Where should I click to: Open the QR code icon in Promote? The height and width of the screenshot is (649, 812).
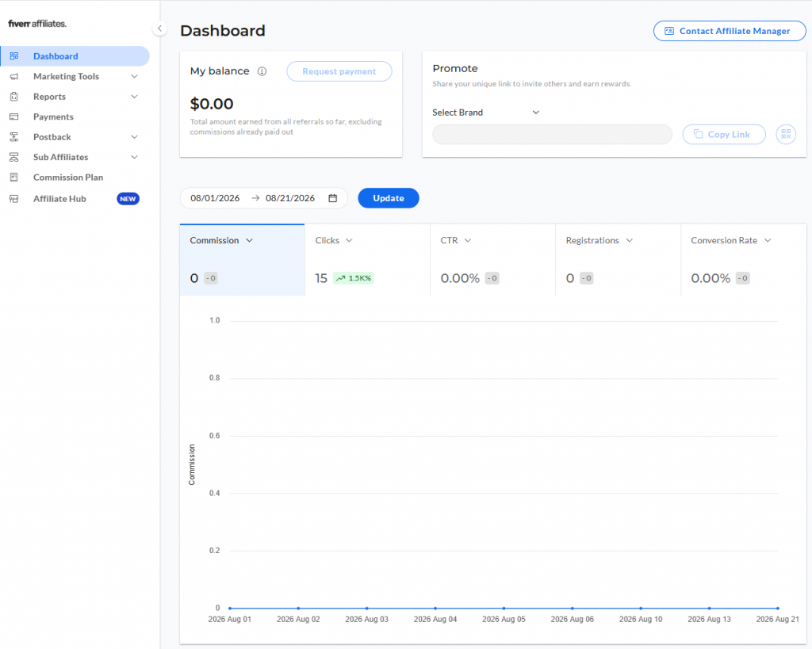click(786, 134)
